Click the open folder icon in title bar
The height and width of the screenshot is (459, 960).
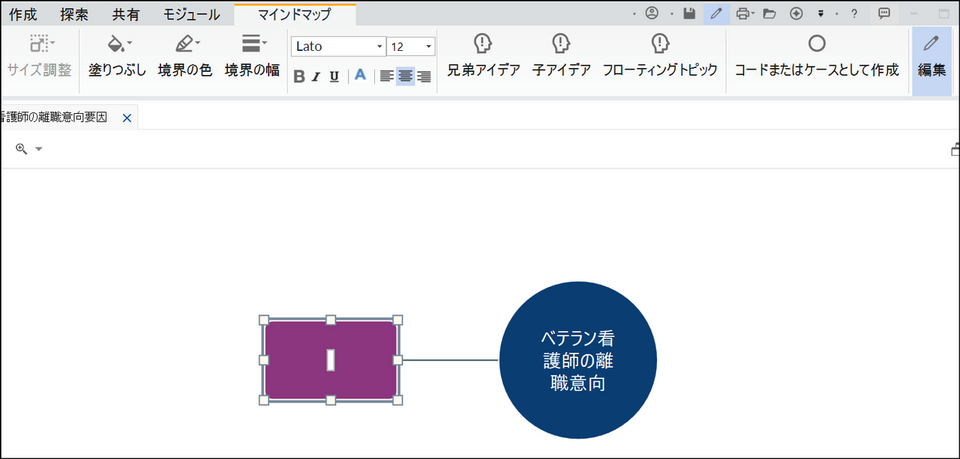(x=769, y=14)
